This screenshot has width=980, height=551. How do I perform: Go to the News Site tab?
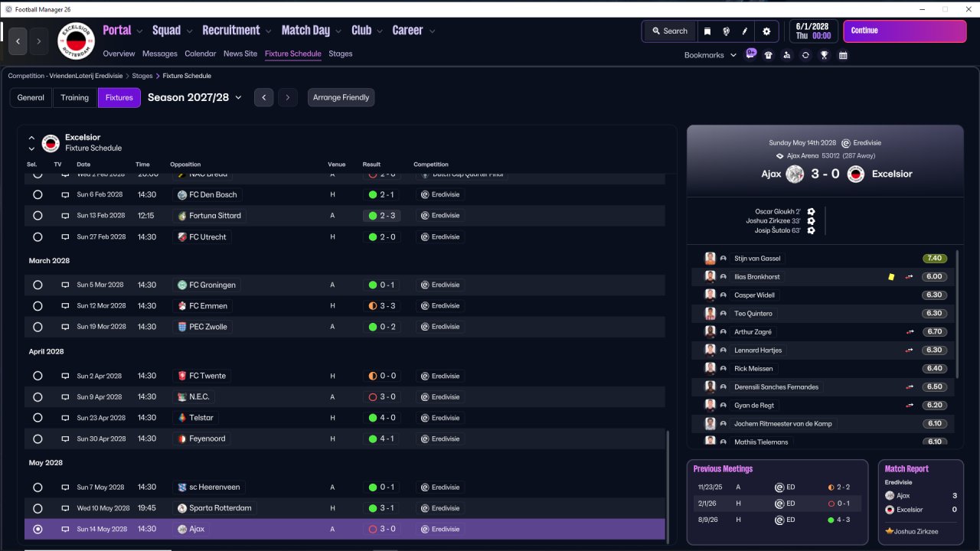pyautogui.click(x=240, y=54)
